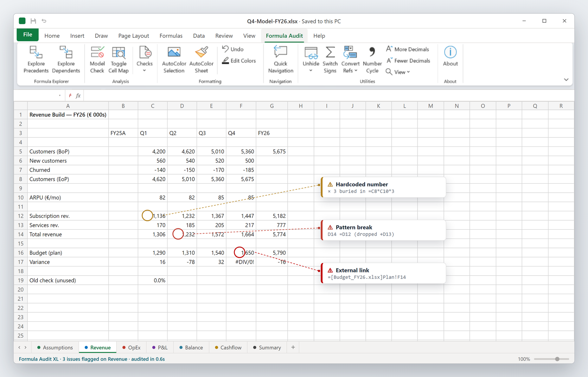Select the Old check 0.0% cell
The image size is (588, 377).
[153, 280]
